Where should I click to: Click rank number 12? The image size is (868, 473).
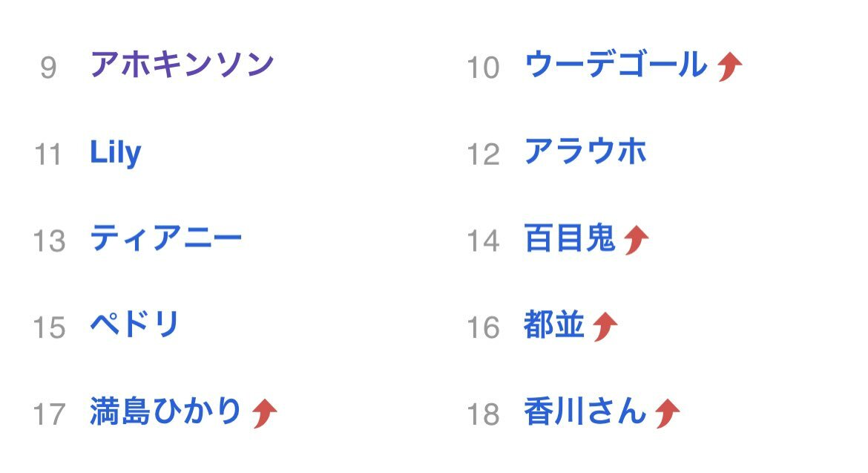point(483,154)
